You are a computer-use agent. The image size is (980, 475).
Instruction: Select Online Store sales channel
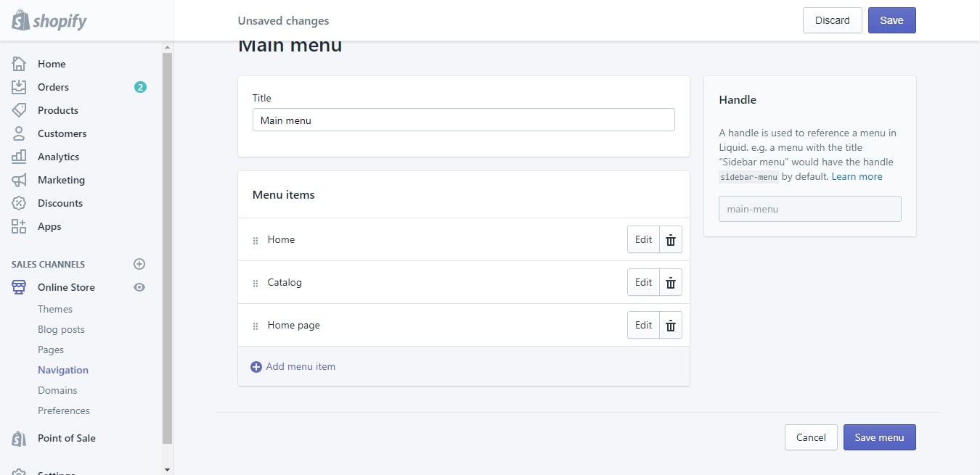coord(66,287)
